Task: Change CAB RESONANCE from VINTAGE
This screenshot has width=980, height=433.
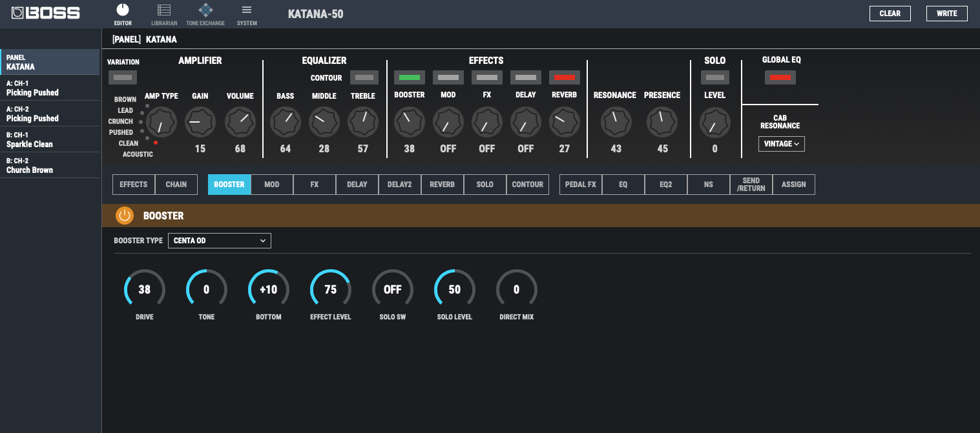Action: click(781, 144)
